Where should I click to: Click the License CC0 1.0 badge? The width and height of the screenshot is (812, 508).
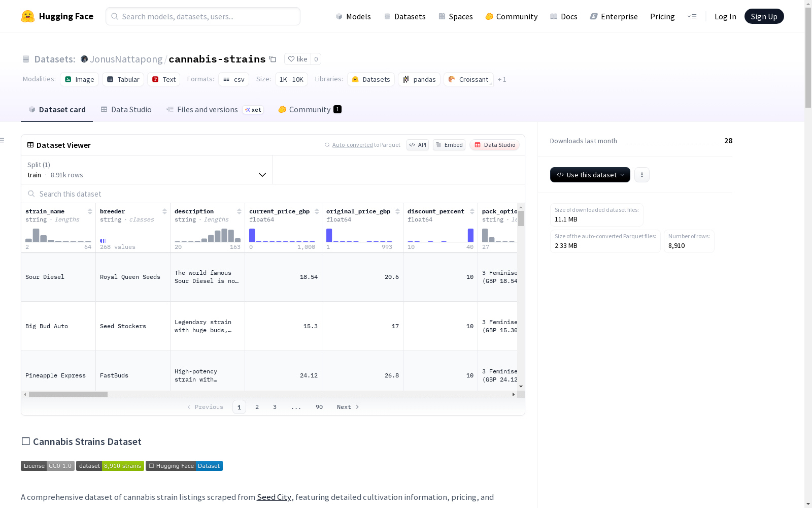[48, 466]
